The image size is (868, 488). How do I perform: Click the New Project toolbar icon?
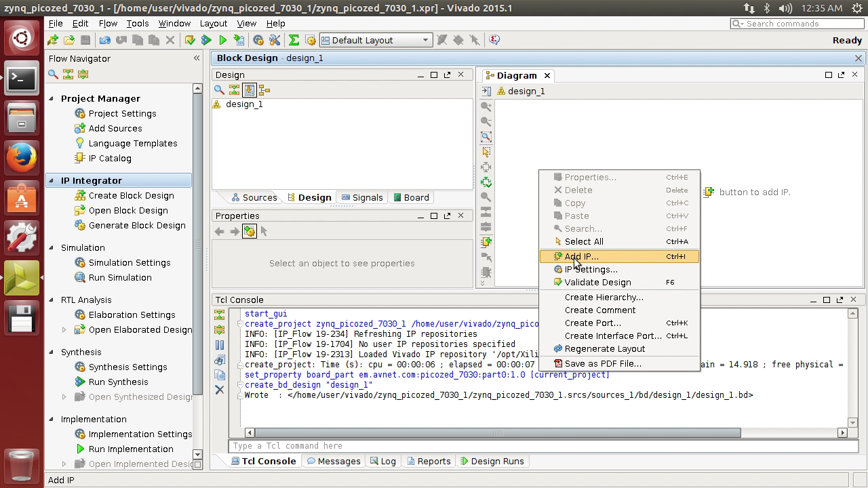point(52,40)
